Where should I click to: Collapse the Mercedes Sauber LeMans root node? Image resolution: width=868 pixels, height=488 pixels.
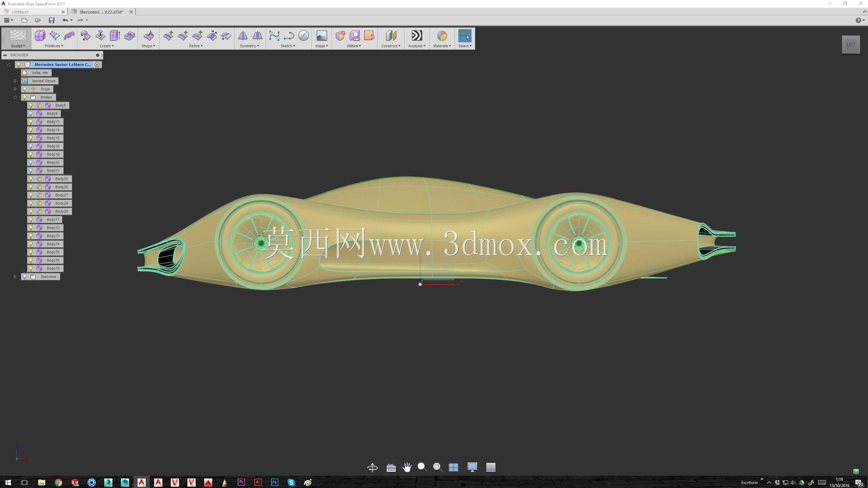pyautogui.click(x=9, y=65)
